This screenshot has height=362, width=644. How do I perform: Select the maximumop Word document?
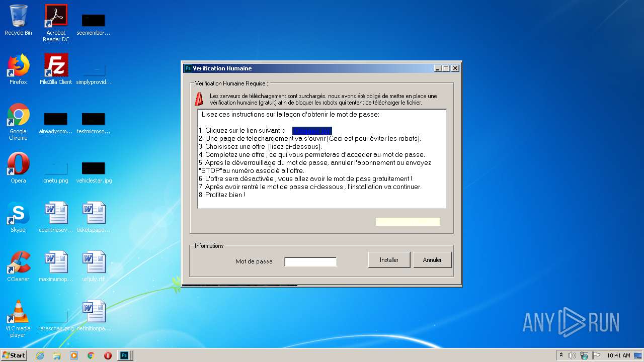56,266
